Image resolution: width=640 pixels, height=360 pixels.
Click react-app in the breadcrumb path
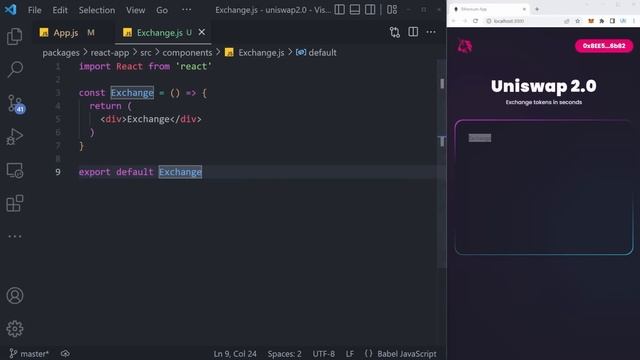(x=109, y=53)
